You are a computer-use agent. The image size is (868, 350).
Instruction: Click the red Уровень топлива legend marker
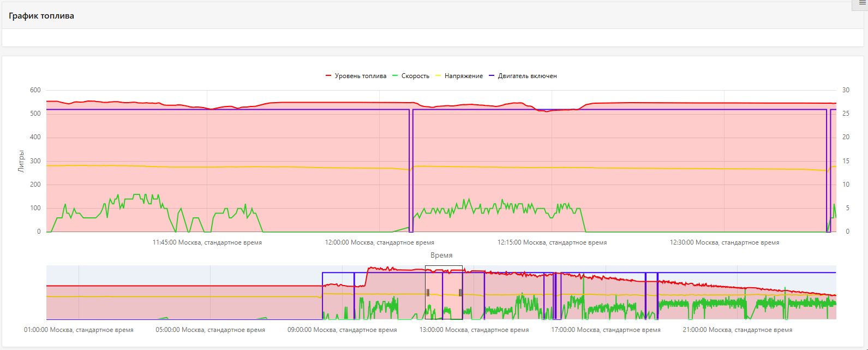(x=328, y=76)
